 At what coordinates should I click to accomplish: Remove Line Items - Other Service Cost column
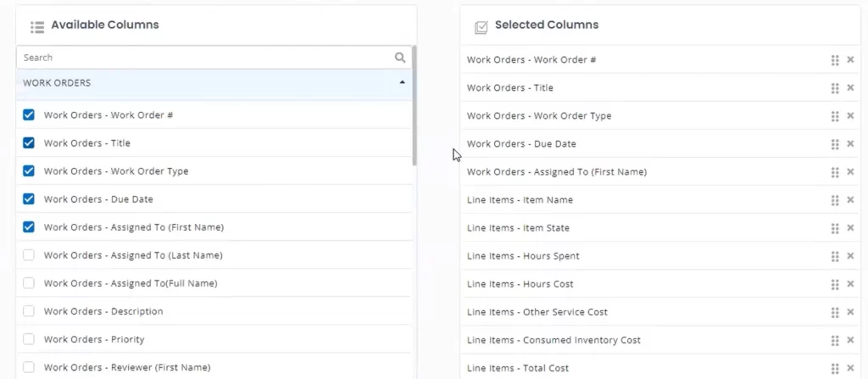coord(850,312)
